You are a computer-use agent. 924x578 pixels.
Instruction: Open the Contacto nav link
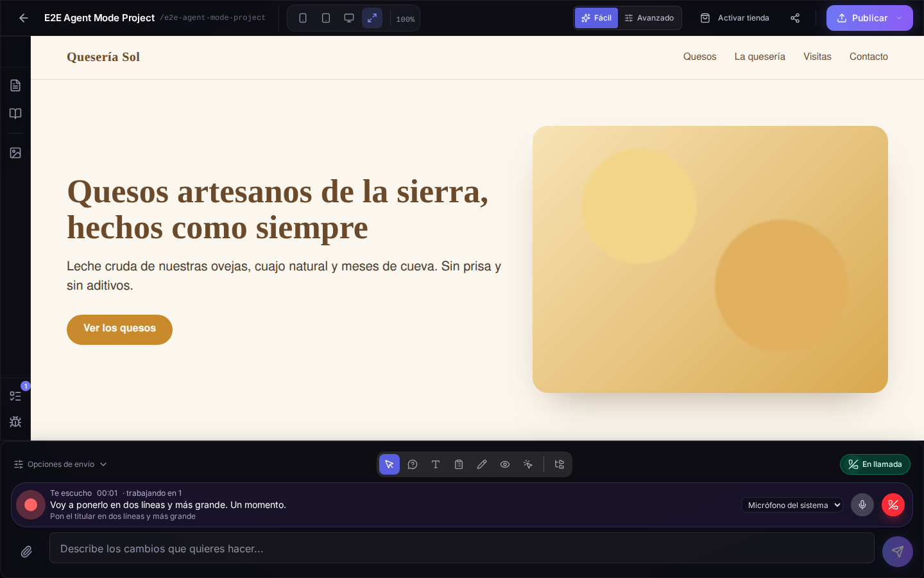click(868, 57)
